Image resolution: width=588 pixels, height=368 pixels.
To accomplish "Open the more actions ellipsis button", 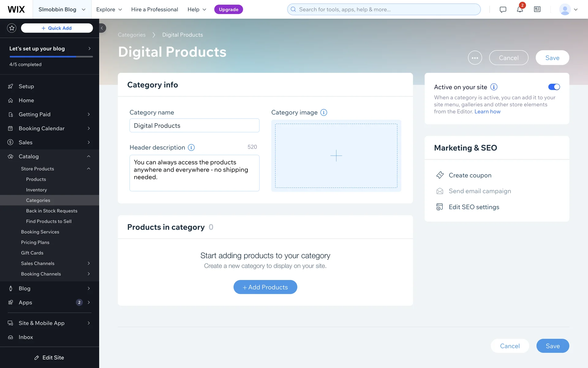I will click(x=475, y=58).
